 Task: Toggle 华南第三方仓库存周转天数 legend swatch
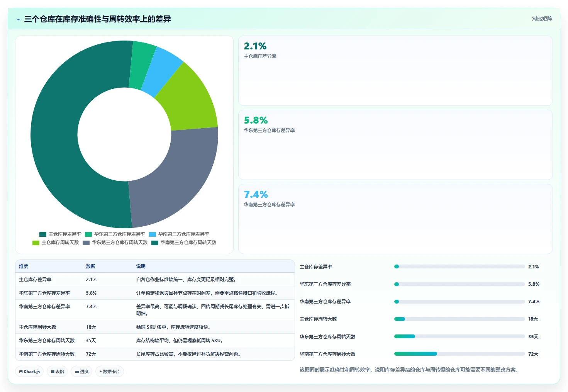coord(155,243)
